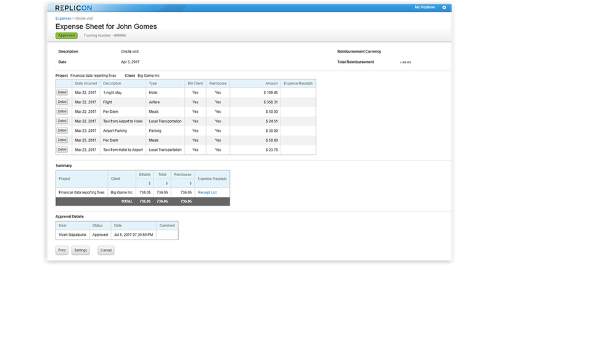Open Detail for Flight expense
The image size is (592, 364).
click(62, 102)
